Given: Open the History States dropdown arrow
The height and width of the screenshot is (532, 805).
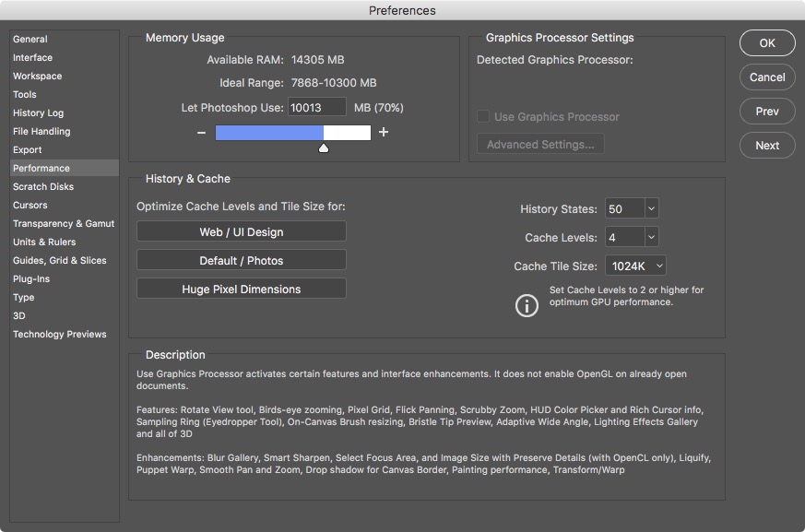Looking at the screenshot, I should 652,208.
